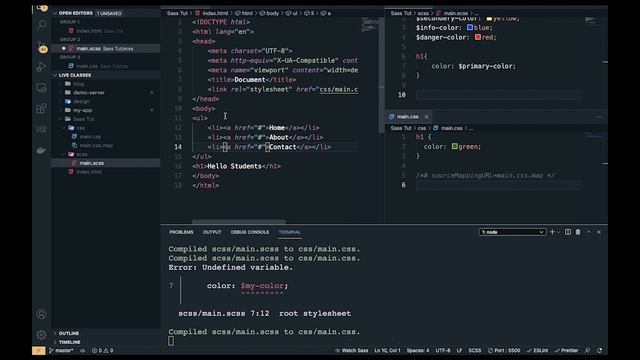Image resolution: width=640 pixels, height=360 pixels.
Task: Select the Terminal tab
Action: click(x=289, y=232)
